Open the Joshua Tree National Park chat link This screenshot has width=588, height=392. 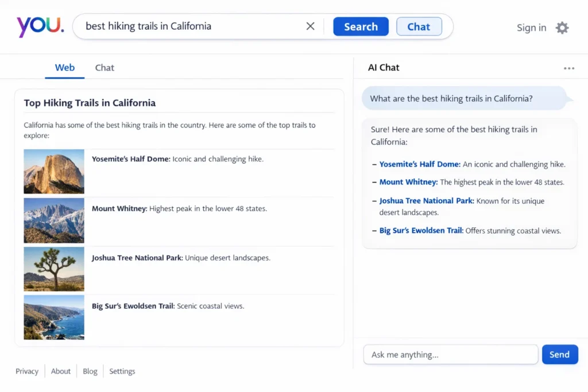[425, 201]
